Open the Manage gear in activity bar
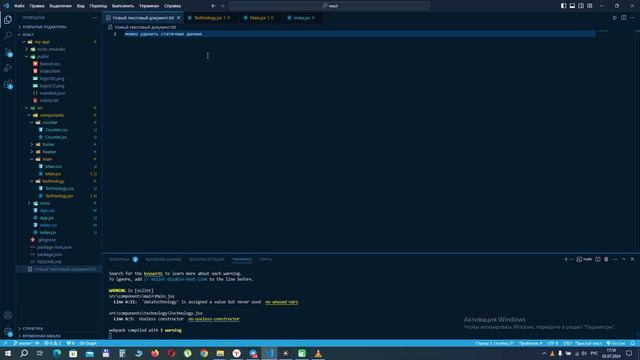The image size is (640, 360). tap(8, 331)
